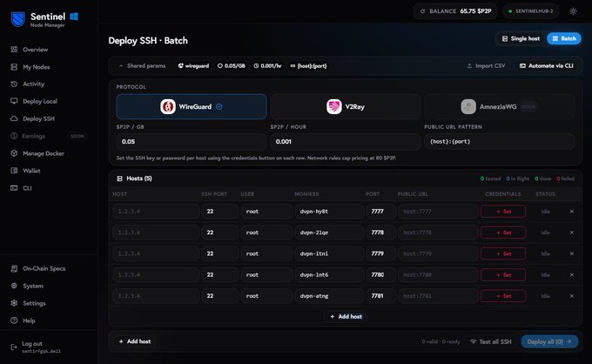Set credentials for dvpn-atng row
592x364 pixels.
tap(503, 296)
